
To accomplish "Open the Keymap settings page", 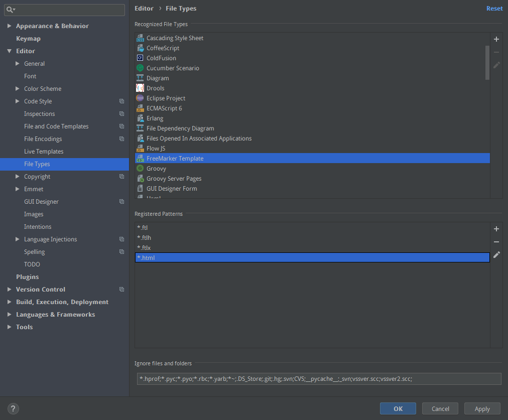I will (28, 39).
